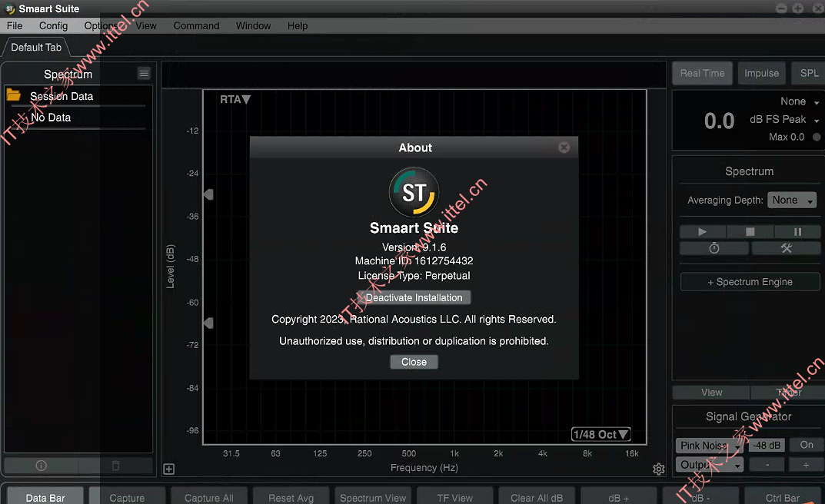Switch to Impulse mode
Viewport: 825px width, 504px height.
tap(761, 74)
